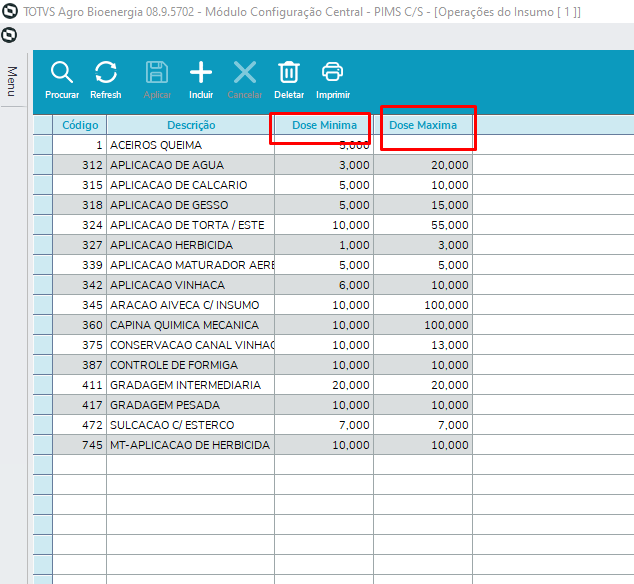Viewport: 634px width, 584px height.
Task: Click Dose Maxima 55,000 cell
Action: (x=423, y=225)
